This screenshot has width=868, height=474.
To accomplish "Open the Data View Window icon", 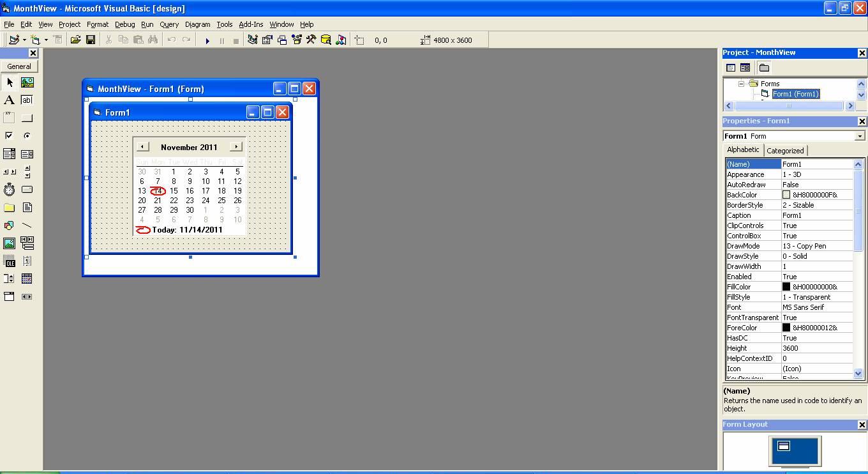I will coord(326,40).
